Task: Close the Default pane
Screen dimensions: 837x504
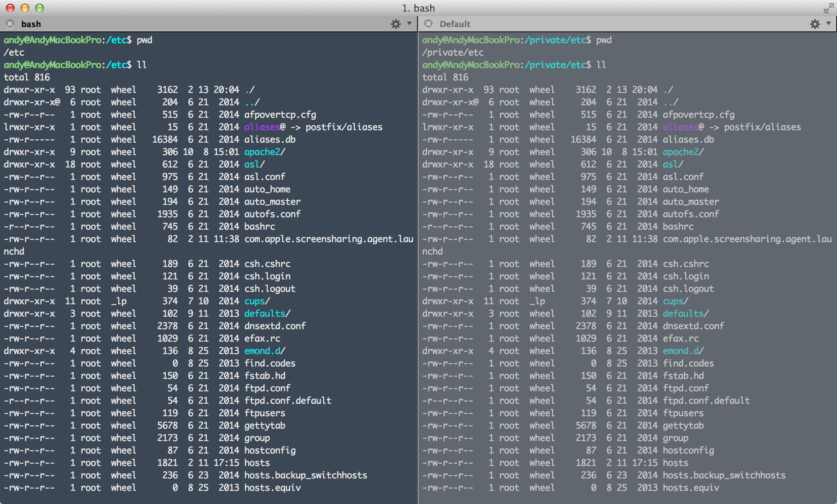Action: pyautogui.click(x=428, y=24)
